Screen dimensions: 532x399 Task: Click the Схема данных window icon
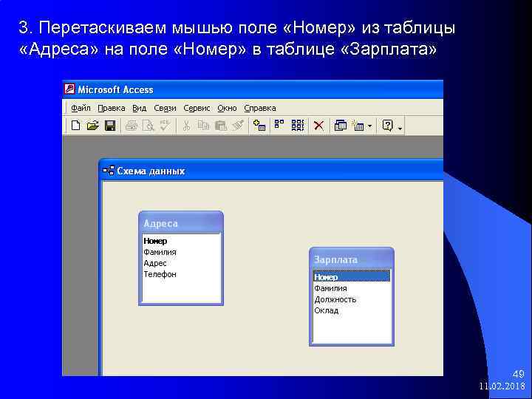(x=109, y=171)
